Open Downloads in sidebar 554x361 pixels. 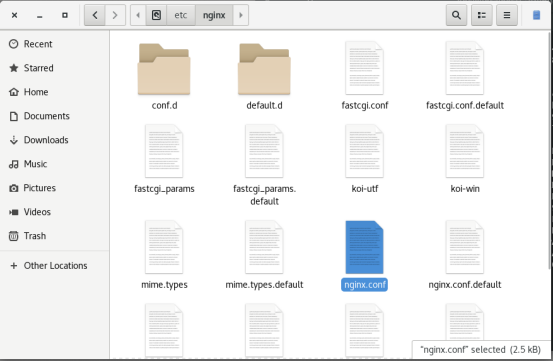55,140
